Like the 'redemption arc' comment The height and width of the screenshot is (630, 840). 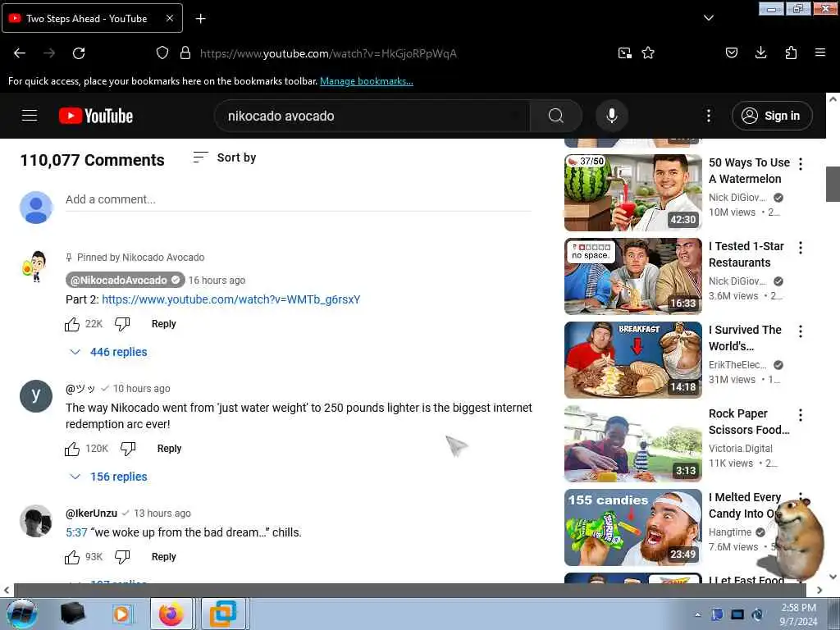(x=72, y=449)
